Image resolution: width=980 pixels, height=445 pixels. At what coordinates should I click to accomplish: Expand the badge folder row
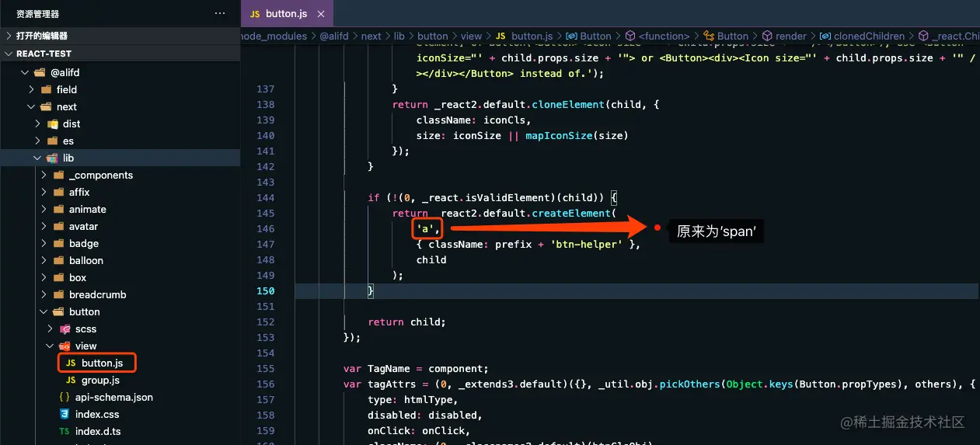120,243
